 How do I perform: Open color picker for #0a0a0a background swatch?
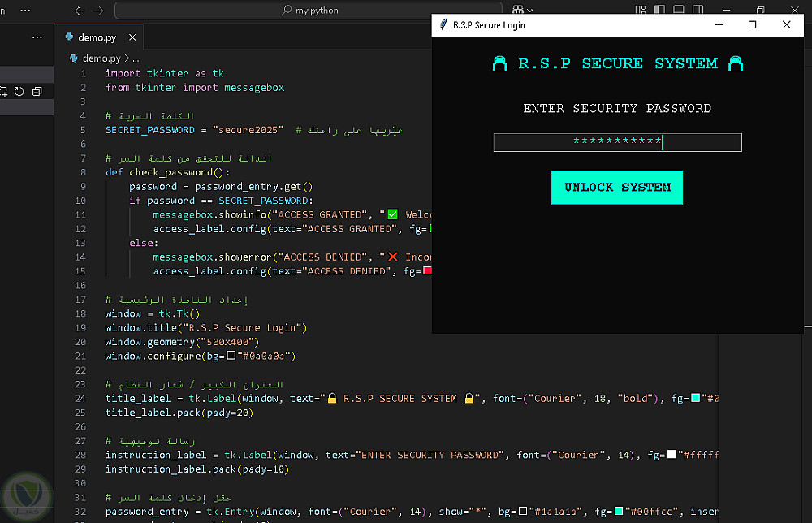click(231, 356)
